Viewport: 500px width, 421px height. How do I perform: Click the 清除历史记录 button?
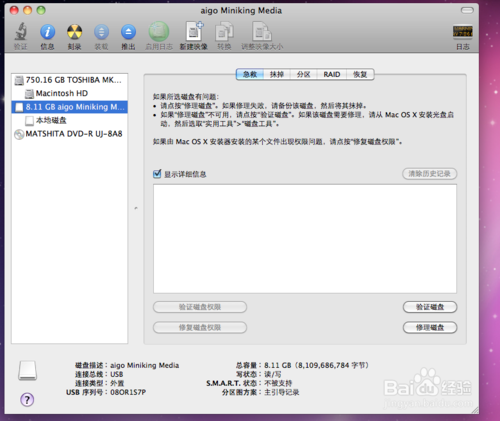[x=429, y=174]
